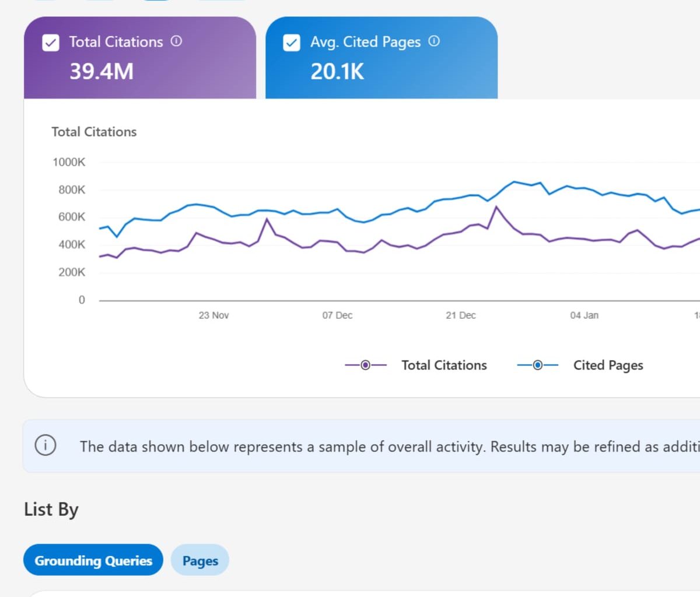
Task: Click the purple Total Citations legend marker
Action: tap(365, 364)
